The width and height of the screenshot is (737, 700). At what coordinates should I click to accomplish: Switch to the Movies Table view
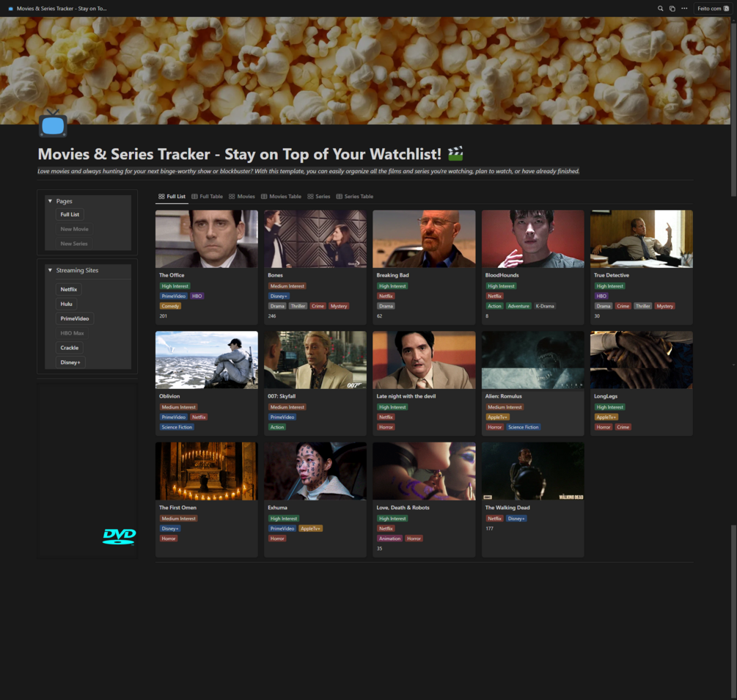tap(281, 196)
